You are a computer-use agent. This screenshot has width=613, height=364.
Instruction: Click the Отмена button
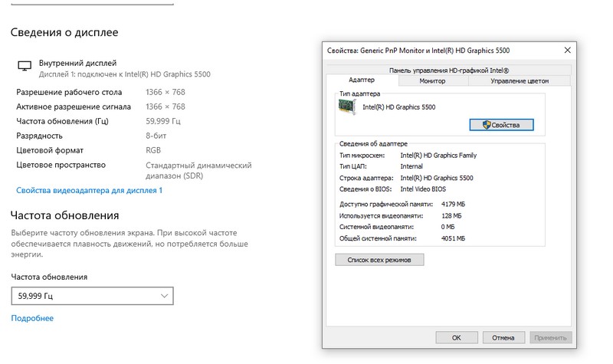(x=503, y=337)
